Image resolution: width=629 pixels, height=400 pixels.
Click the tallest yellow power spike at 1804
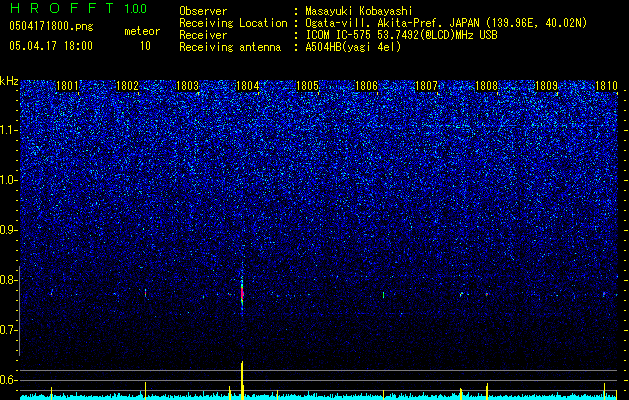pyautogui.click(x=242, y=380)
